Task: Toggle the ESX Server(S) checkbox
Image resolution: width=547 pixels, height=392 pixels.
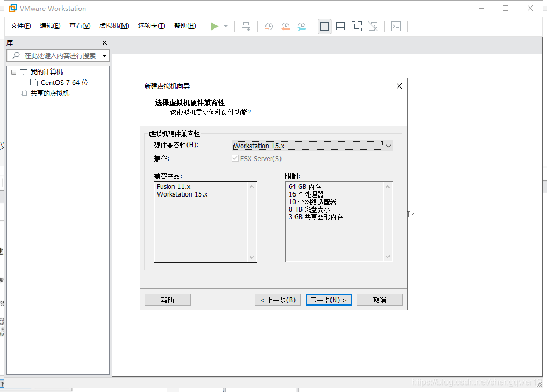Action: [x=235, y=158]
